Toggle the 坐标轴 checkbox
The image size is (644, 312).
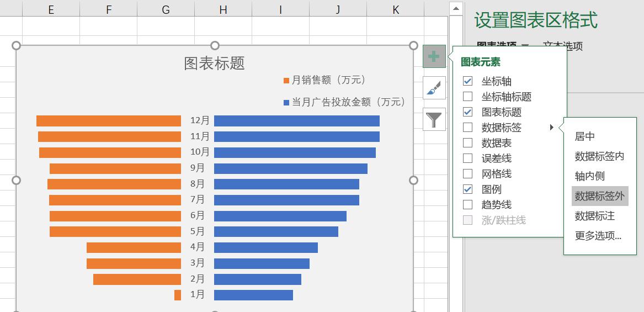[467, 81]
